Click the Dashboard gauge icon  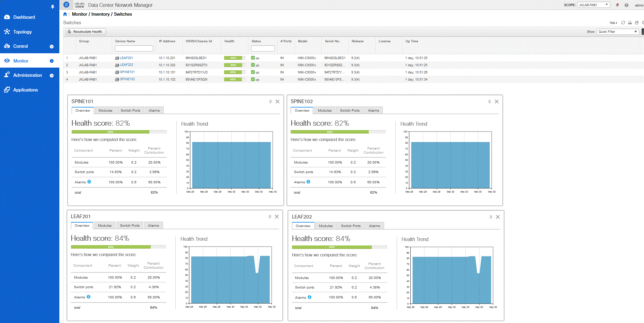[7, 17]
